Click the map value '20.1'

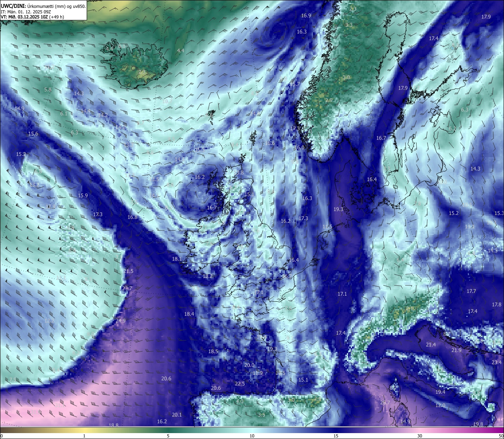pyautogui.click(x=177, y=415)
